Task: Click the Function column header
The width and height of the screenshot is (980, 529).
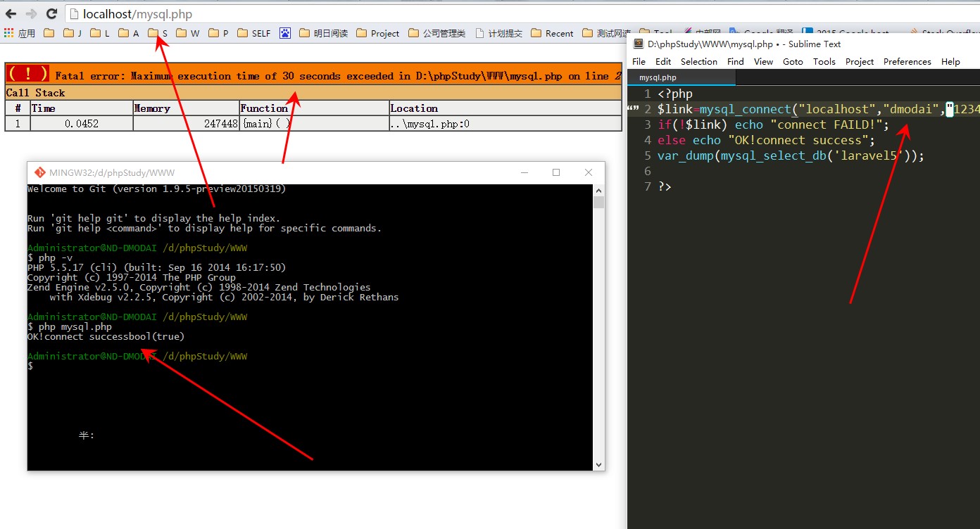Action: (x=314, y=108)
